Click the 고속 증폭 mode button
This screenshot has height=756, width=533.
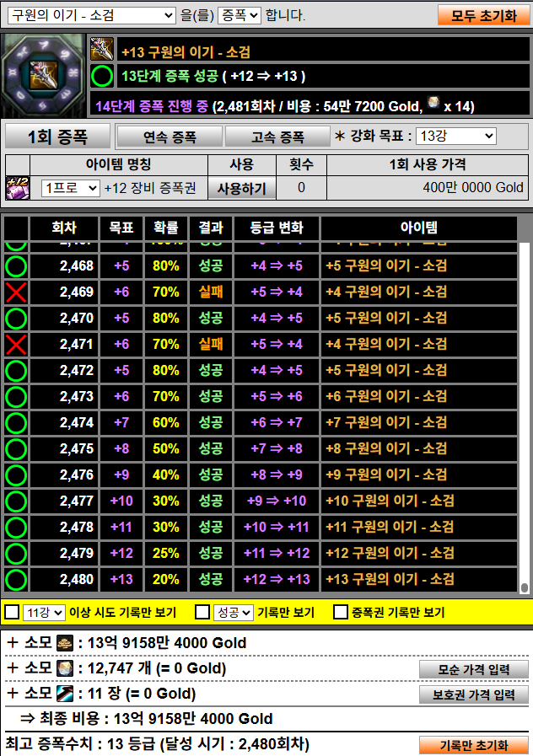(277, 137)
